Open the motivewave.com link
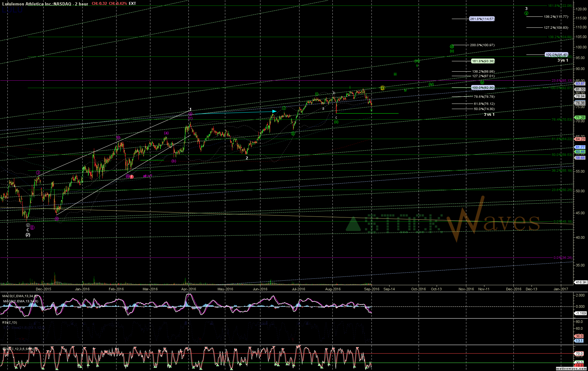The height and width of the screenshot is (371, 588). pyautogui.click(x=571, y=368)
